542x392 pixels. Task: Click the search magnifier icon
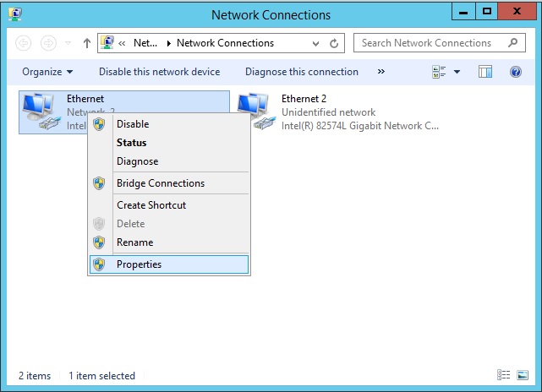(512, 43)
